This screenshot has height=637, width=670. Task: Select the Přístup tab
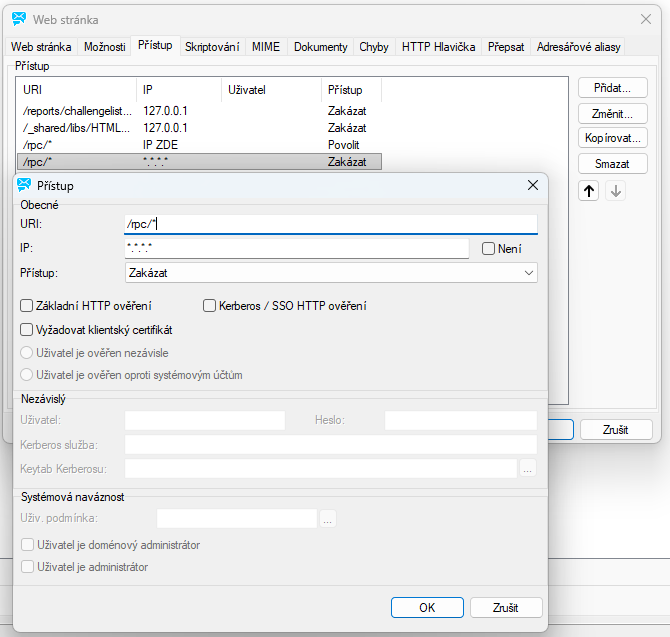pyautogui.click(x=155, y=45)
